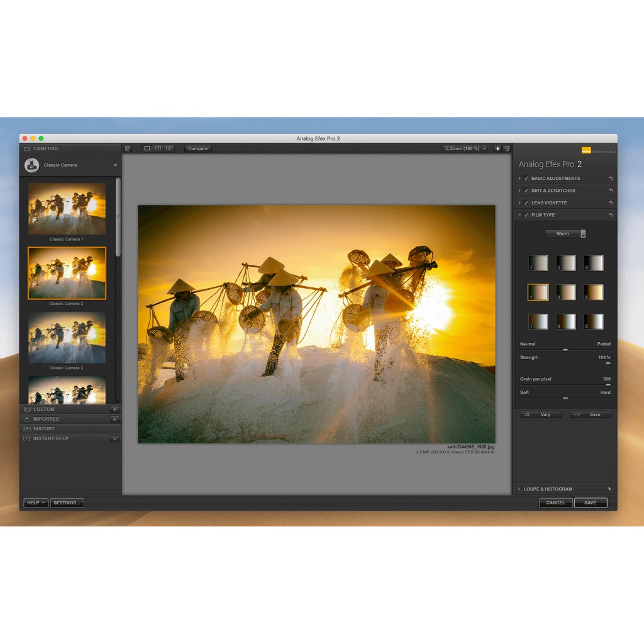Reset Film Type with the undo arrow
644x644 pixels.
click(x=611, y=215)
